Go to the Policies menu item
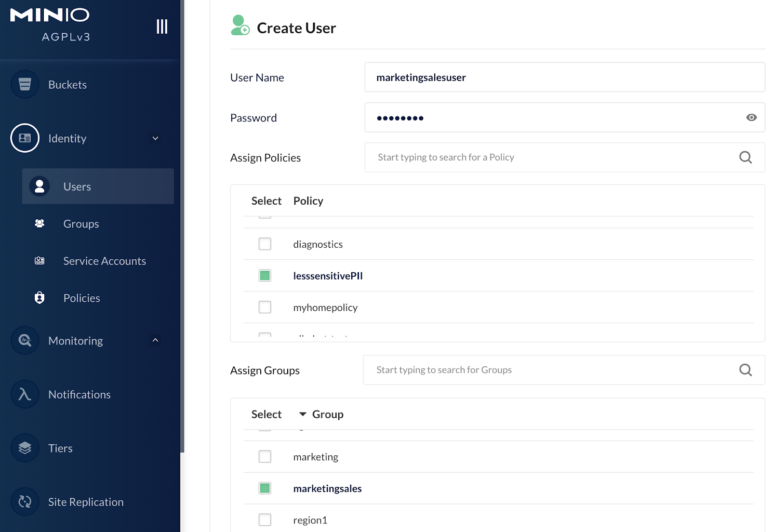771x532 pixels. [x=81, y=298]
